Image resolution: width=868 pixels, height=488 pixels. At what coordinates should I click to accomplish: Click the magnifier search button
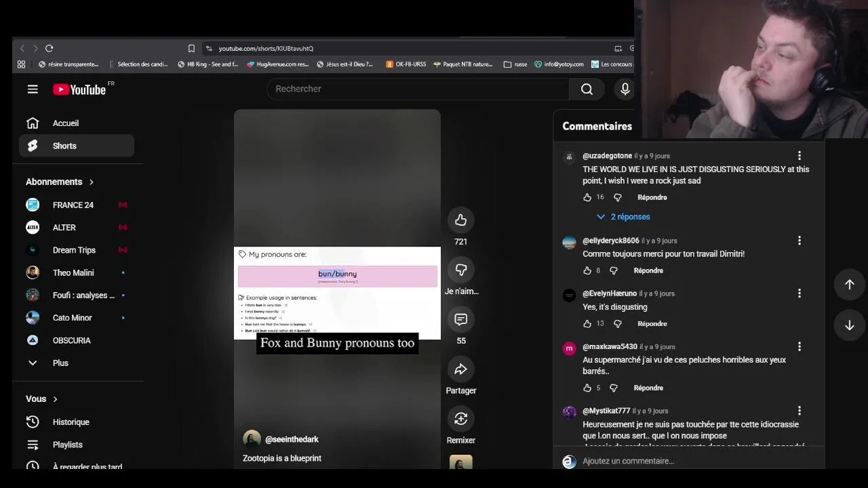587,89
